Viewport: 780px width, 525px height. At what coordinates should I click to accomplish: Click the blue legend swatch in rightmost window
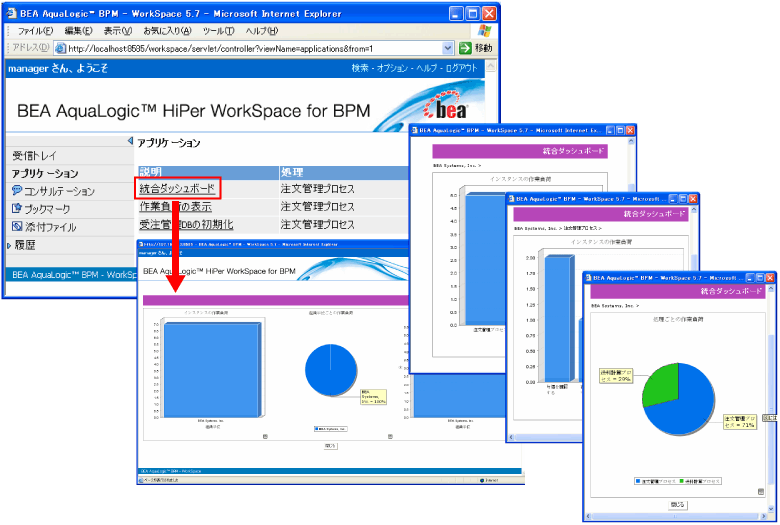638,481
